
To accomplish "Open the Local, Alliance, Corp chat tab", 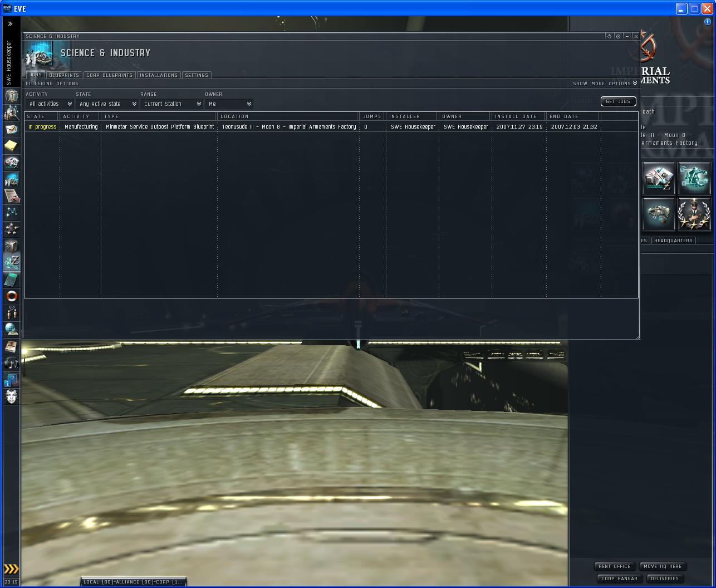I will pyautogui.click(x=133, y=582).
